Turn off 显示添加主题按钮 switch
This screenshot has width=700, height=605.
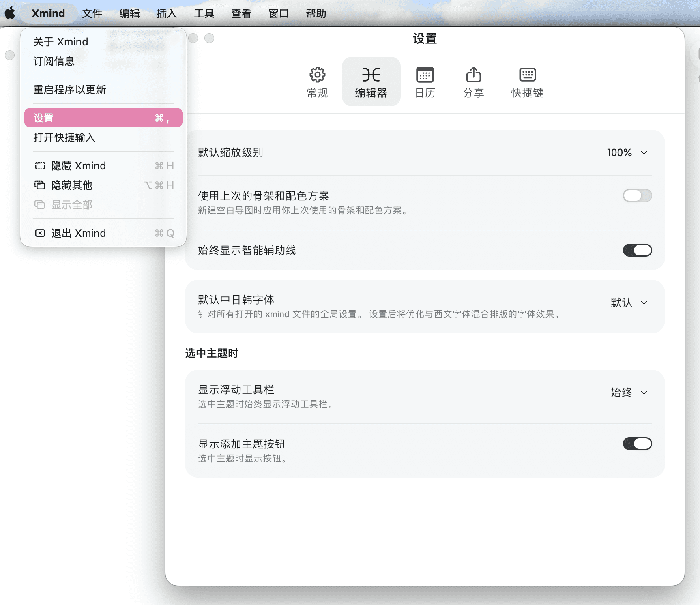point(637,444)
